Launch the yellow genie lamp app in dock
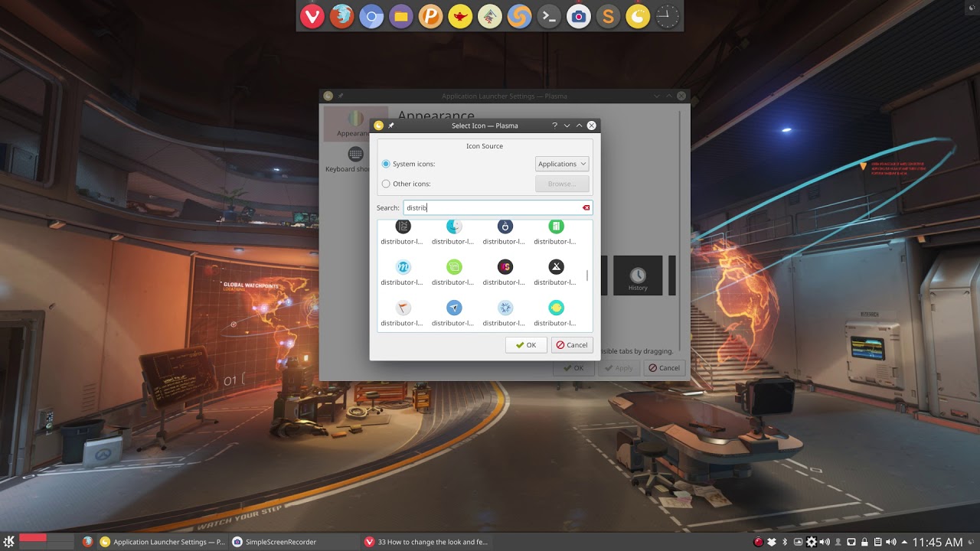This screenshot has height=551, width=980. click(460, 16)
